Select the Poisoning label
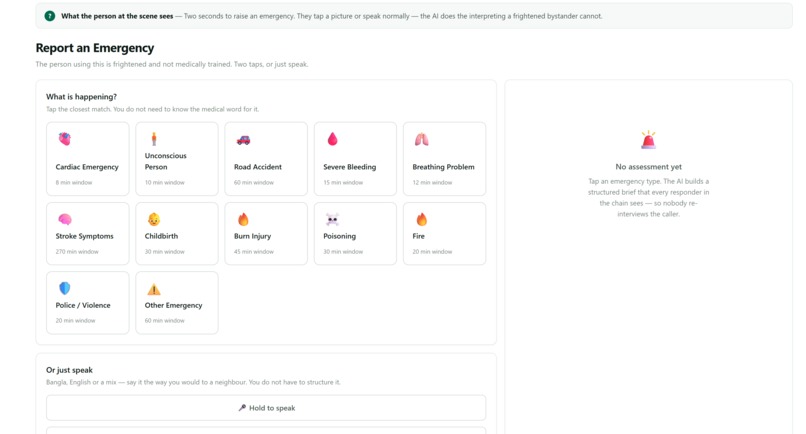The width and height of the screenshot is (806, 434). pyautogui.click(x=339, y=236)
